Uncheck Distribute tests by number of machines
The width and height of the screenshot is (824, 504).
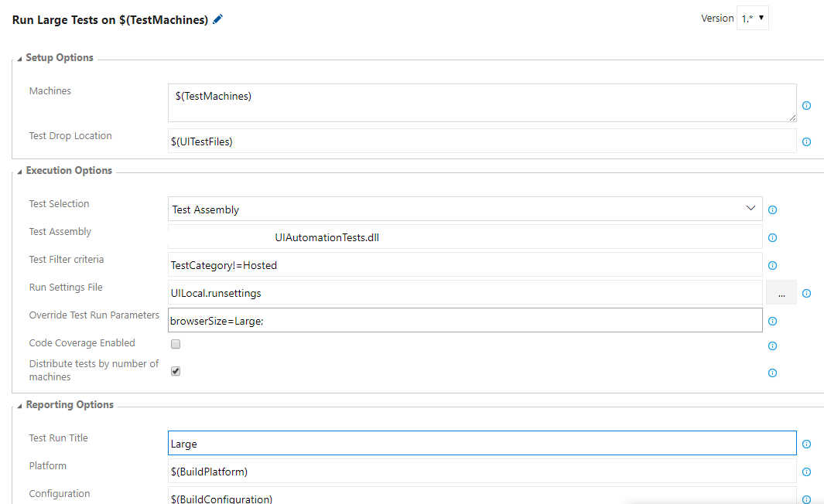coord(176,370)
